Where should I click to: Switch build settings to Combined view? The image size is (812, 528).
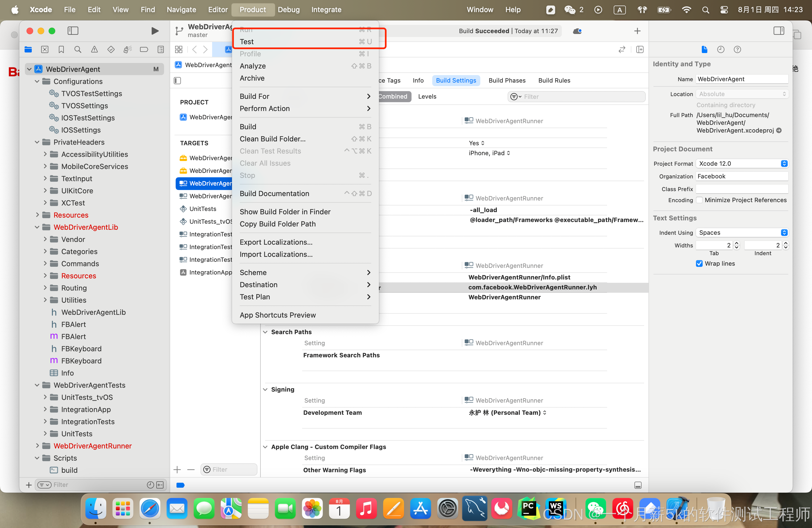click(393, 97)
